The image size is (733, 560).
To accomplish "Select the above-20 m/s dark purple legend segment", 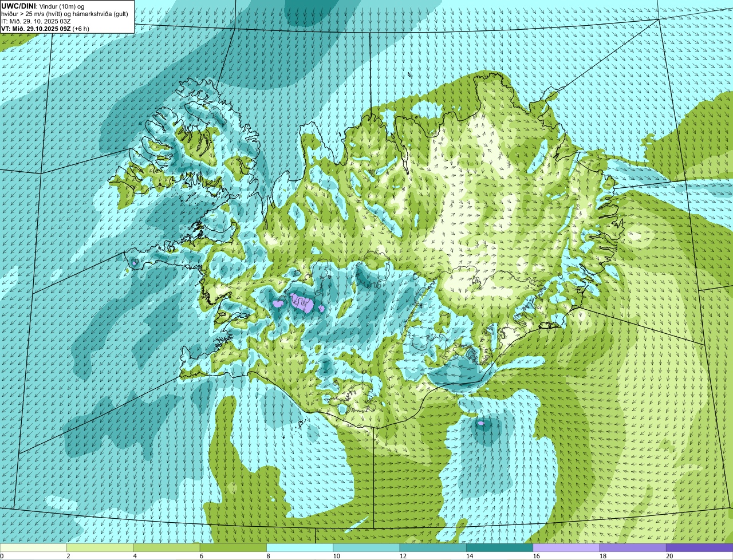I will (x=699, y=547).
